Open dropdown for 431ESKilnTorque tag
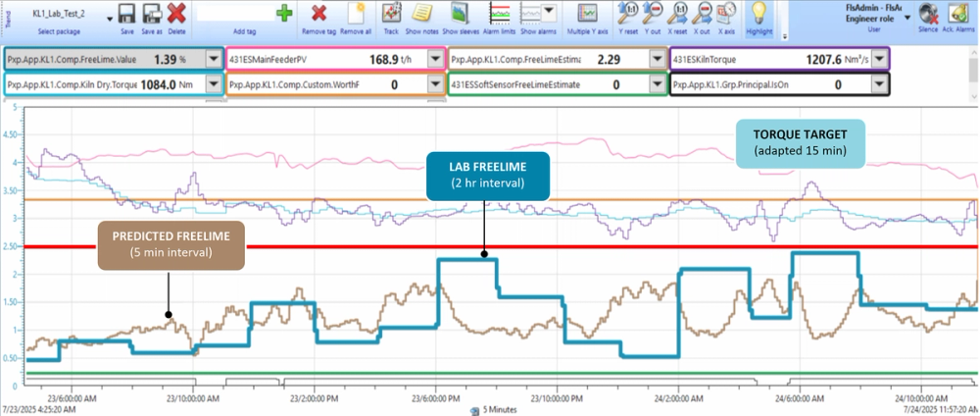980x416 pixels. [879, 60]
